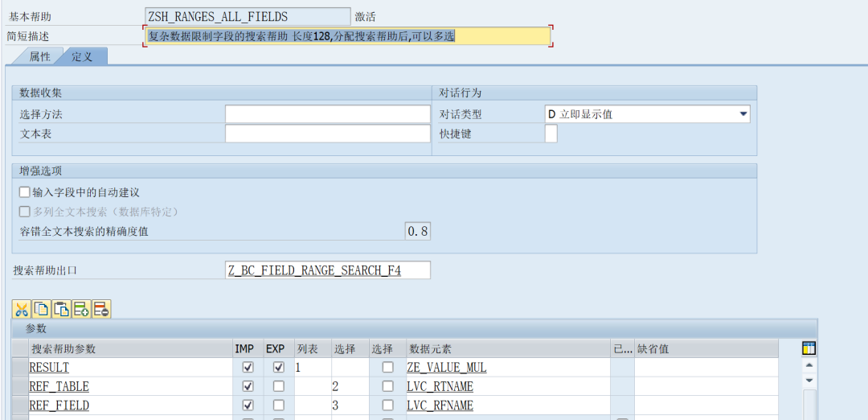
Task: Click the 选择 position cell of the REF_TABLE row
Action: coord(350,386)
